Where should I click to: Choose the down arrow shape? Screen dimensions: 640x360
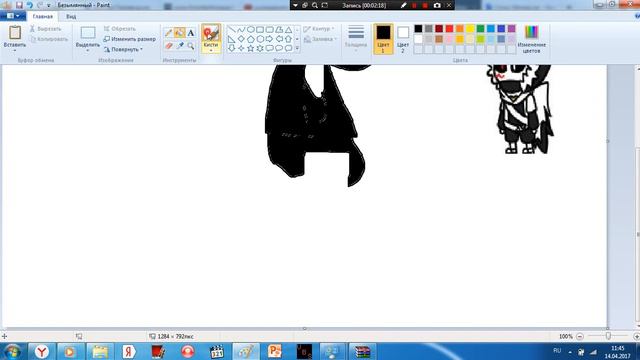[231, 48]
